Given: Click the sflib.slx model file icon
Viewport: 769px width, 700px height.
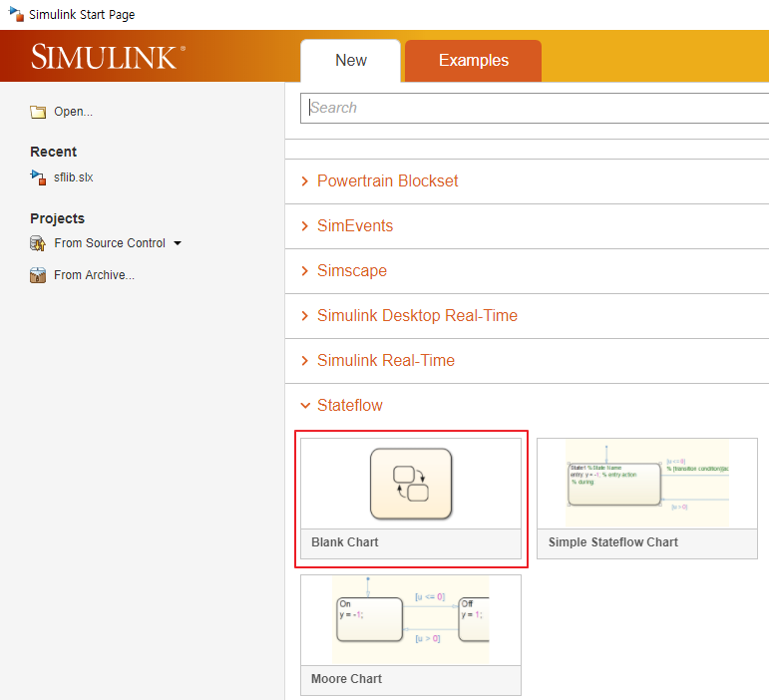Looking at the screenshot, I should coord(38,177).
